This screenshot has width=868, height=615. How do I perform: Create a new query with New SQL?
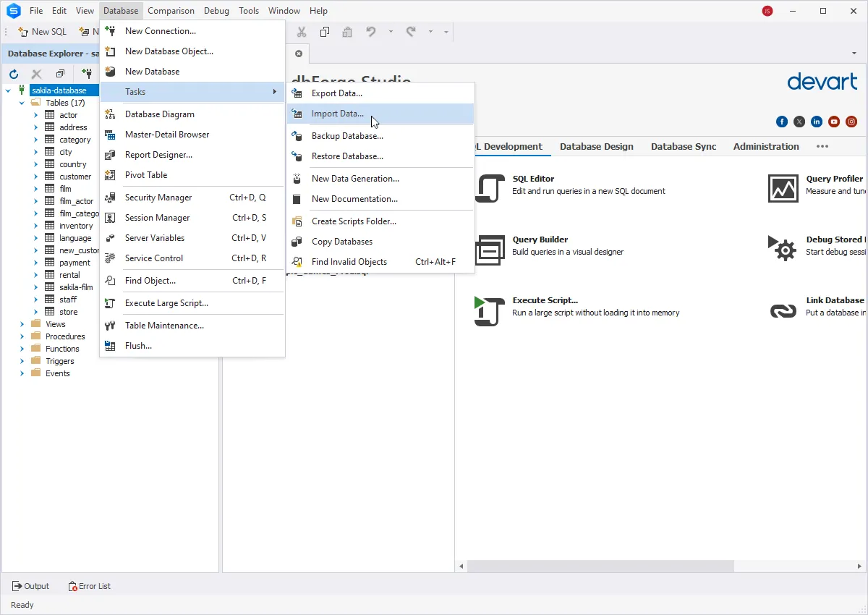pos(41,32)
